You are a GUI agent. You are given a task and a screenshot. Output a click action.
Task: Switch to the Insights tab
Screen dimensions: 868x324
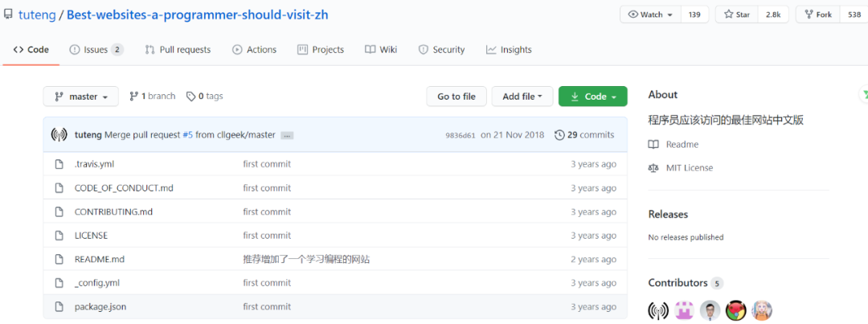509,50
